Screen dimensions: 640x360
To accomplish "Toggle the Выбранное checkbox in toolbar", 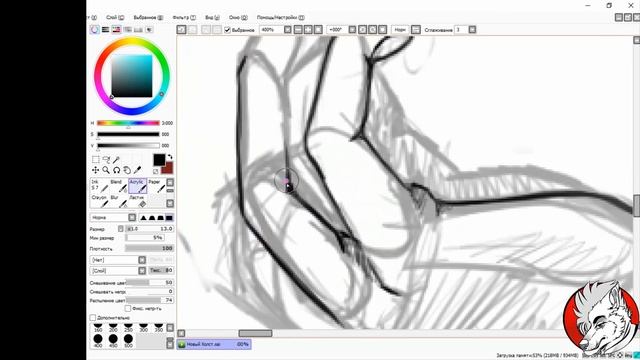I will click(x=227, y=30).
